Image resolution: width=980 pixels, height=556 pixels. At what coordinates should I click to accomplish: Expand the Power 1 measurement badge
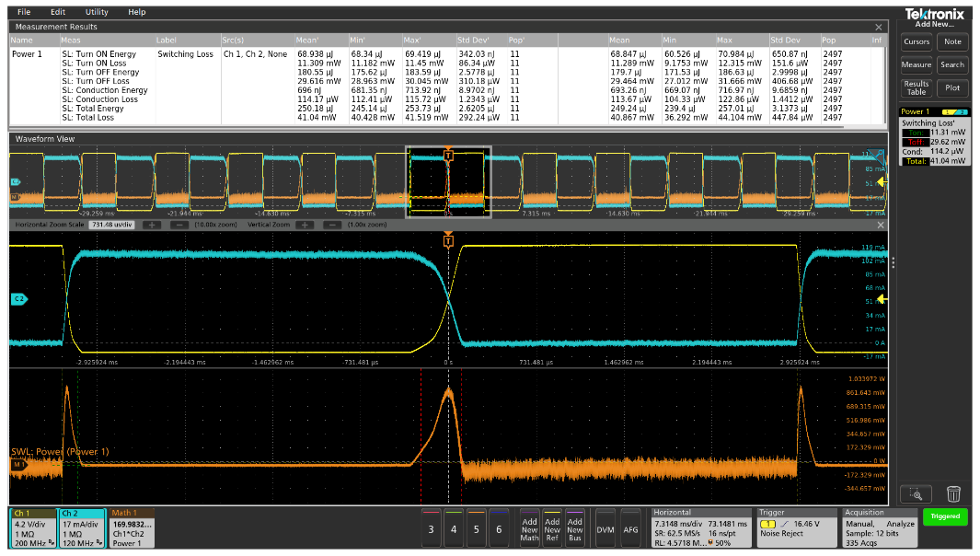[933, 136]
